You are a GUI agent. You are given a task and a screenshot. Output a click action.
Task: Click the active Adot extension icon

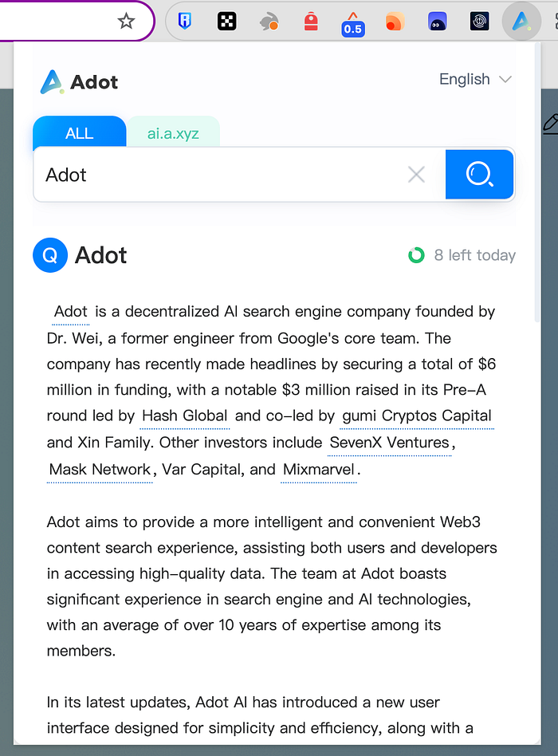pos(521,22)
